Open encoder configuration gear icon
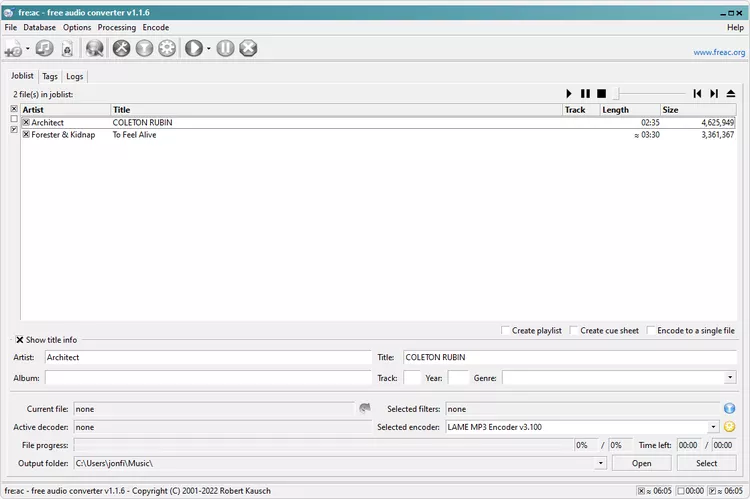The image size is (750, 499). pyautogui.click(x=167, y=48)
